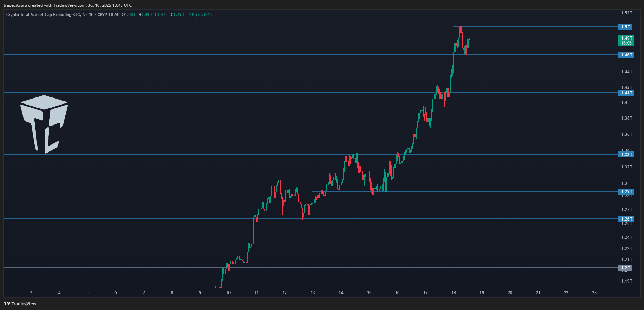This screenshot has height=310, width=644.
Task: Click date '4' on the time axis
Action: [x=59, y=293]
